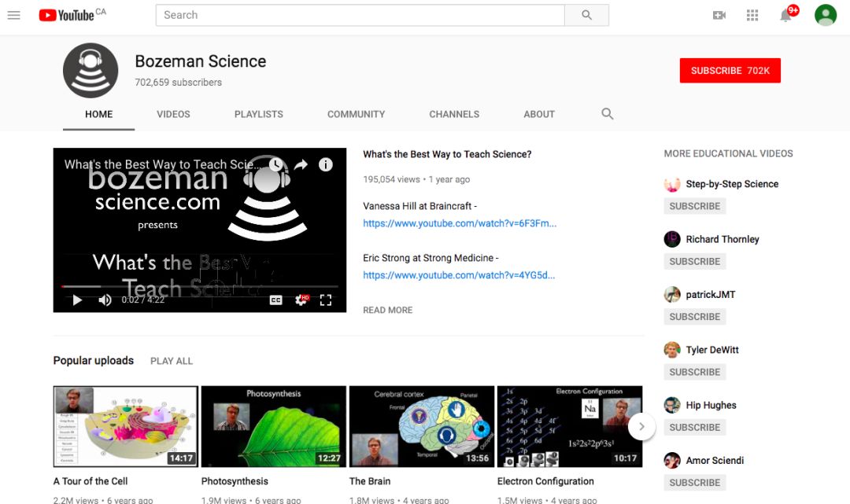Open Tyler DeWitt channel avatar

(x=672, y=350)
